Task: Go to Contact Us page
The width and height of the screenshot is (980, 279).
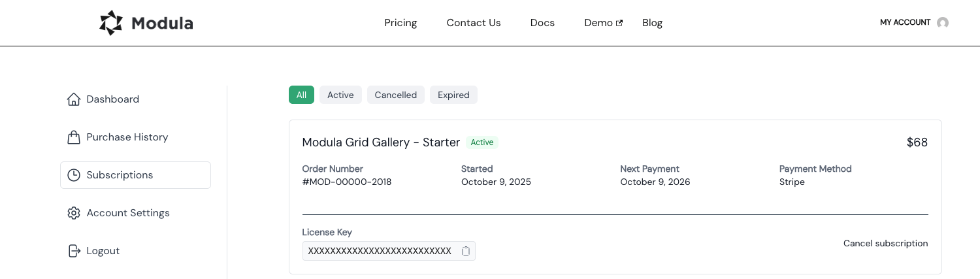Action: (474, 23)
